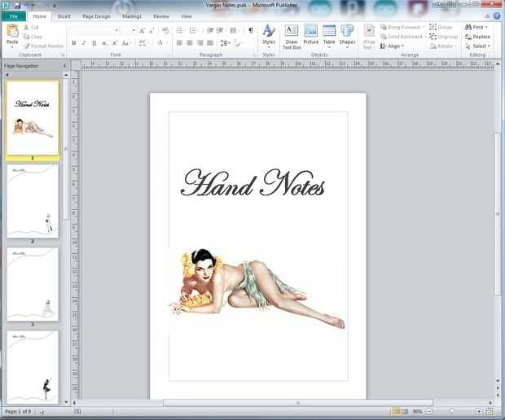Open the Align dropdown in Arrange
Screen dimensions: 505x420
point(392,46)
